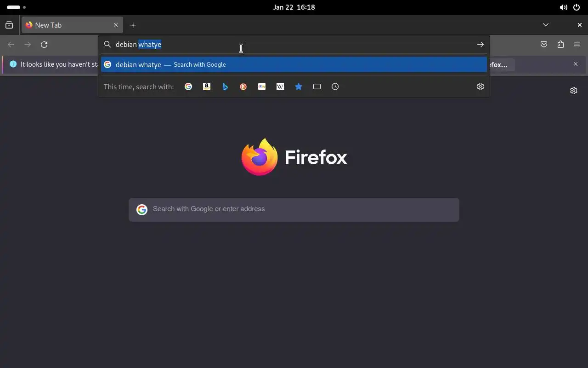
Task: Search this time with Amazon icon
Action: (x=207, y=86)
